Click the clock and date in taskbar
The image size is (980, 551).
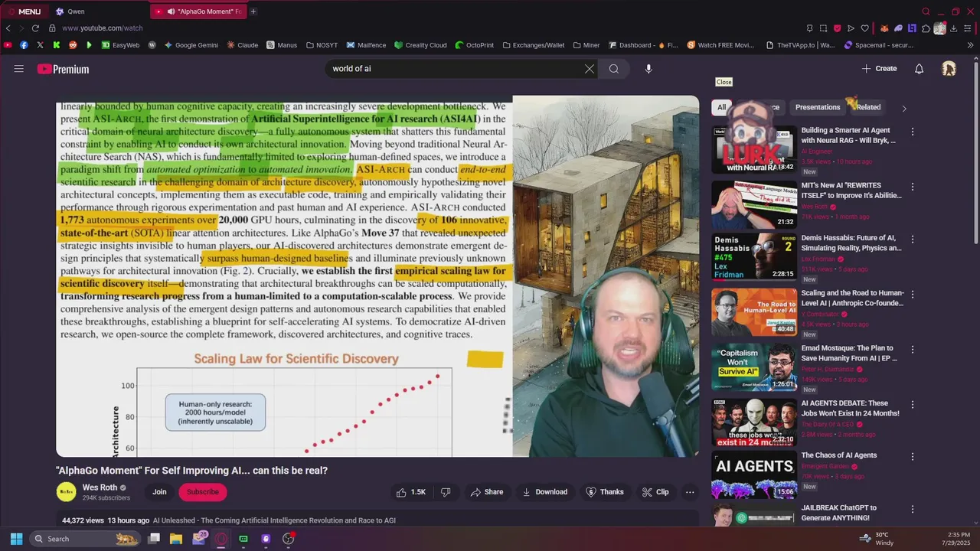957,539
